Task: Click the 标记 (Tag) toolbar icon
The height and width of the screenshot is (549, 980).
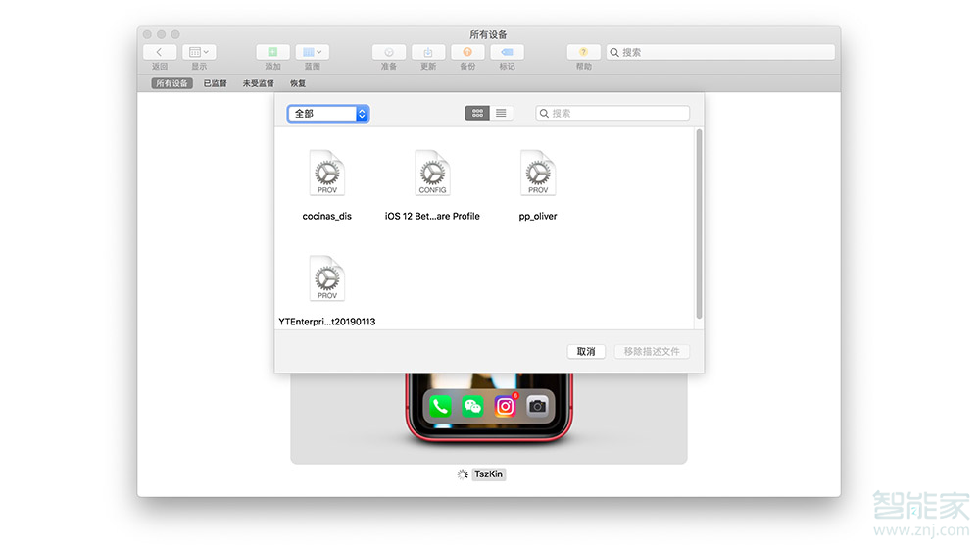Action: click(507, 52)
